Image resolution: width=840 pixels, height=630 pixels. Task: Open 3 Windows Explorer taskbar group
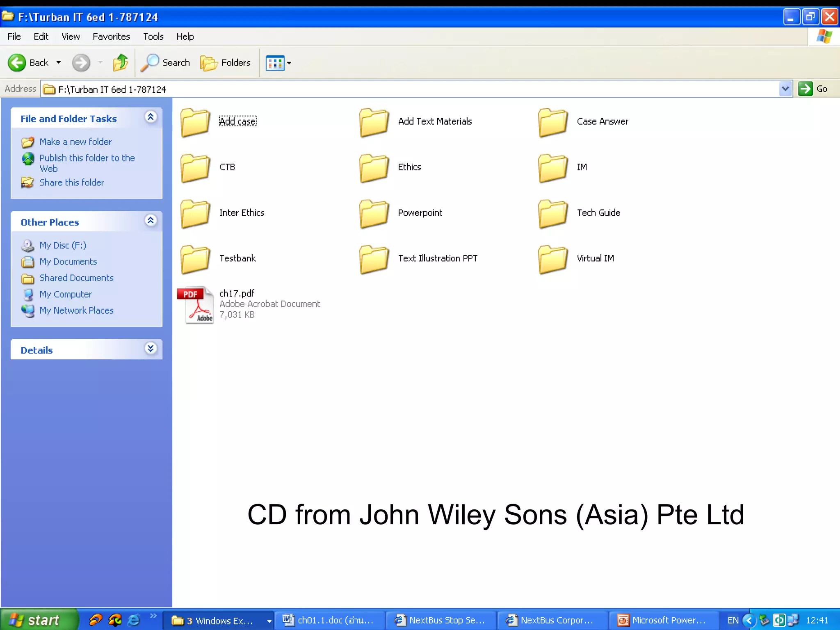coord(218,621)
